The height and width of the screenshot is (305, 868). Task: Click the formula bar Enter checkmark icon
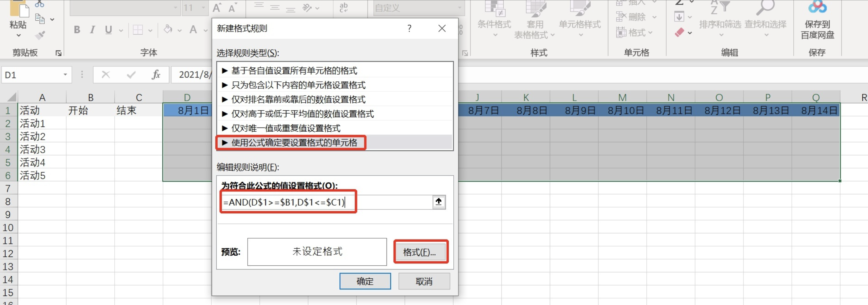(131, 75)
